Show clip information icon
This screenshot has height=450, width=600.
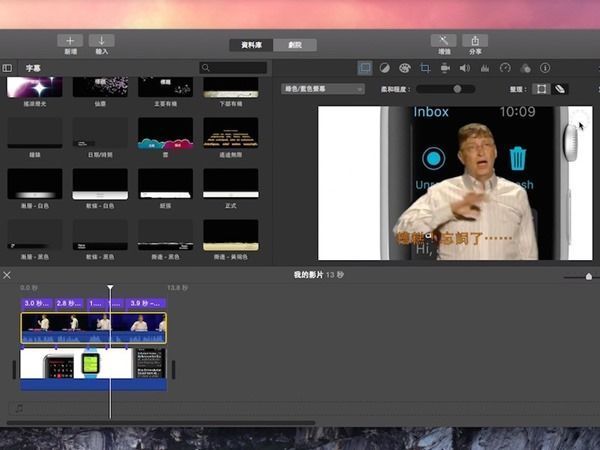coord(545,68)
